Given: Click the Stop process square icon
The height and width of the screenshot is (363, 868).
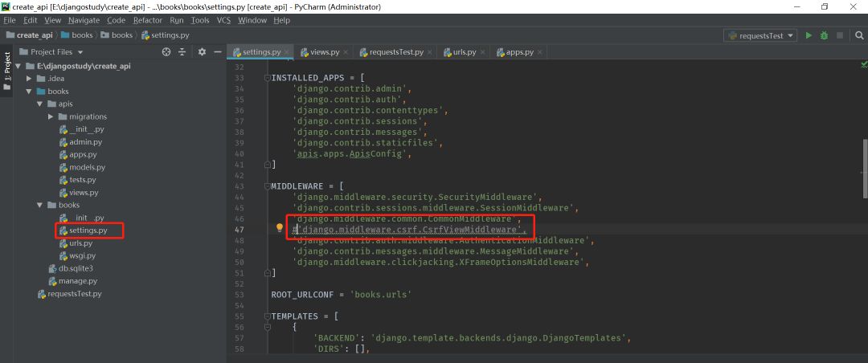Looking at the screenshot, I should pyautogui.click(x=840, y=35).
